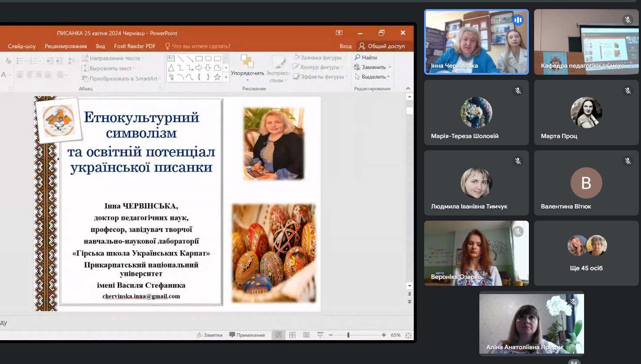Click the Ще 45 осіб participants tile

(x=586, y=253)
